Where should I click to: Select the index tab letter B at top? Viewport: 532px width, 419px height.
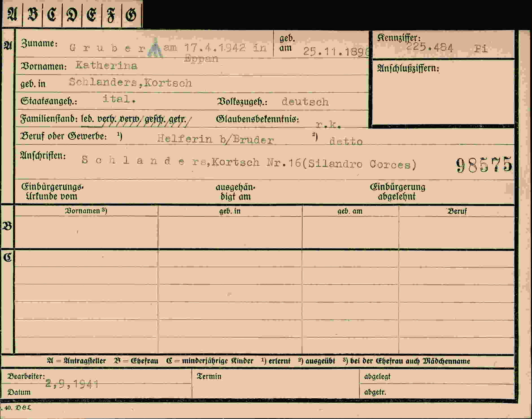coord(32,14)
